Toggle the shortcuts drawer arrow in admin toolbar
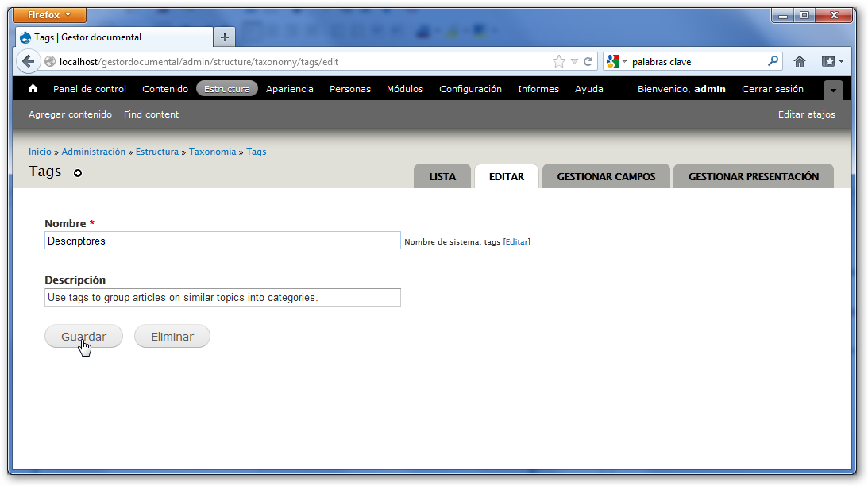 [832, 91]
